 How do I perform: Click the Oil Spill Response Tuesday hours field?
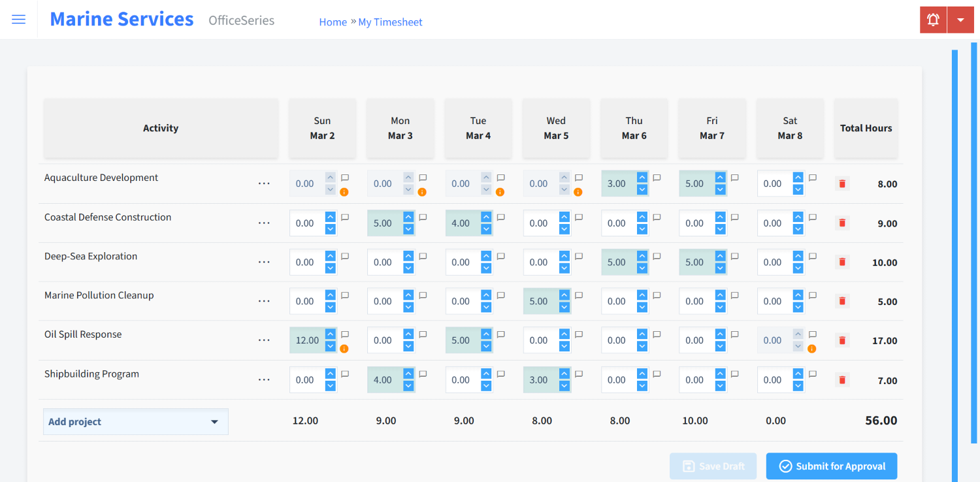461,340
